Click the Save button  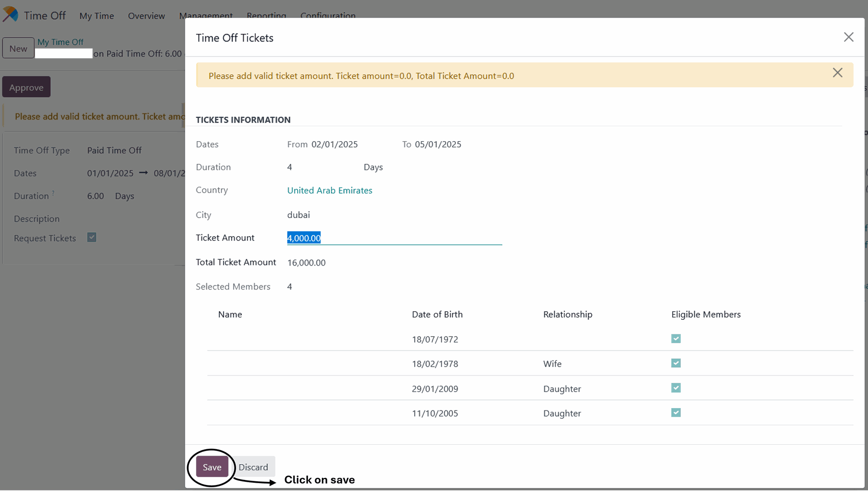pos(212,467)
